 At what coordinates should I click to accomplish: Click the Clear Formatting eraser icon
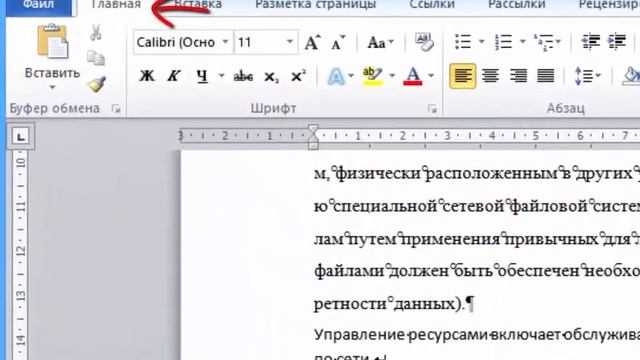[x=424, y=42]
